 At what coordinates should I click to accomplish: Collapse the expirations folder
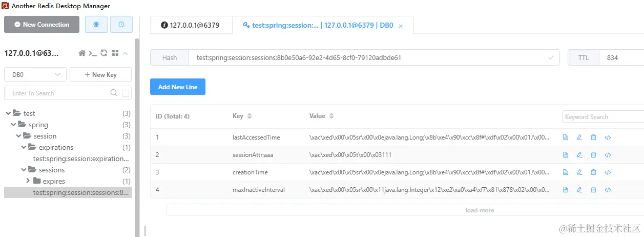pyautogui.click(x=23, y=147)
